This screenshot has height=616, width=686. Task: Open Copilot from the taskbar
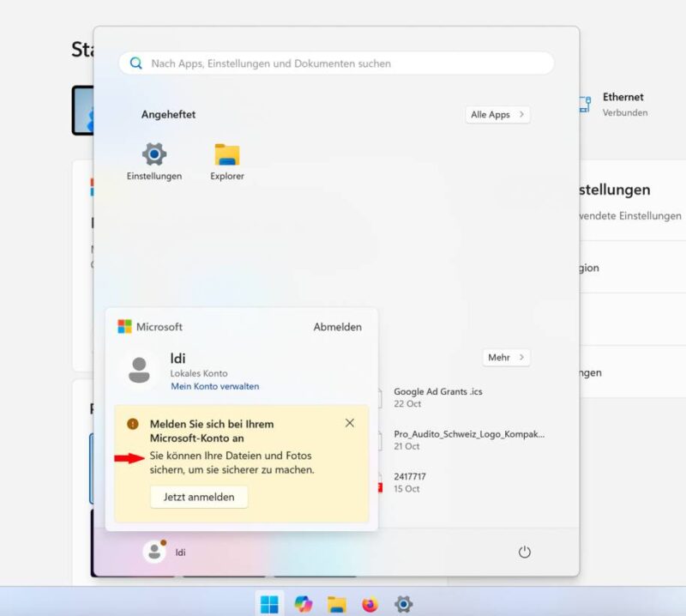(x=304, y=604)
